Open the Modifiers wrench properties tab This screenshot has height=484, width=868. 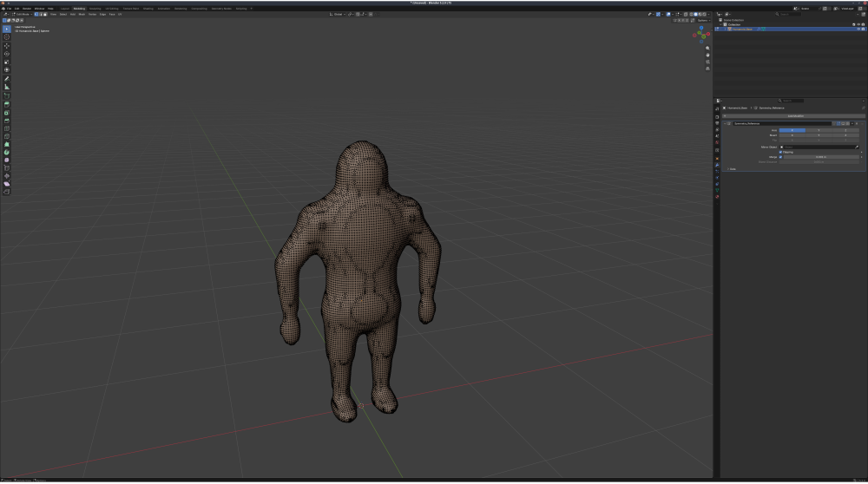coord(717,165)
